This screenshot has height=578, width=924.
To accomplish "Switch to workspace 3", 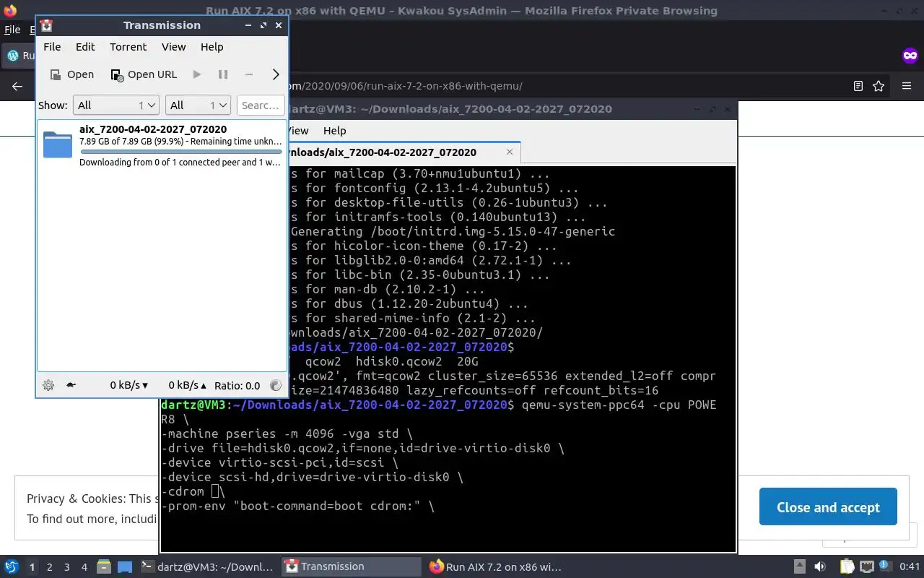I will [x=67, y=567].
